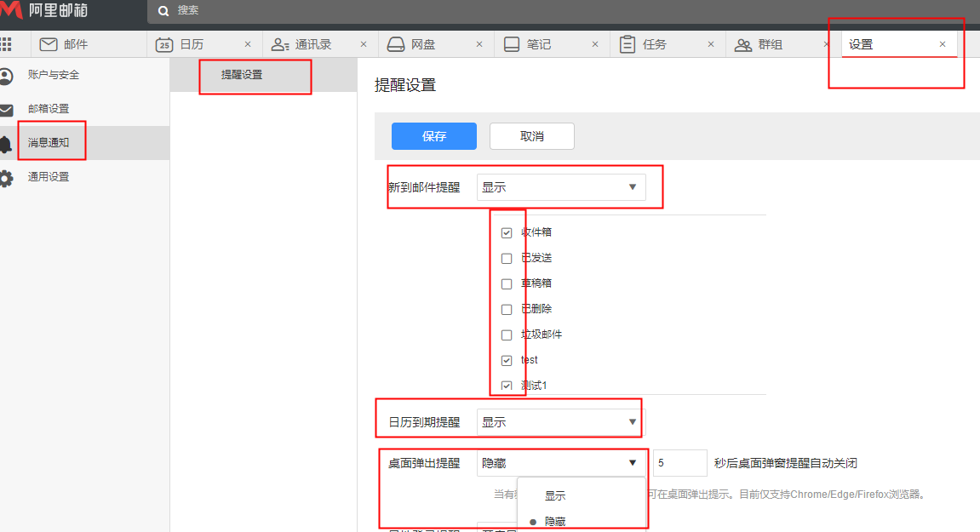The width and height of the screenshot is (980, 532).
Task: Uncheck the 收件箱 checkbox
Action: pos(507,232)
